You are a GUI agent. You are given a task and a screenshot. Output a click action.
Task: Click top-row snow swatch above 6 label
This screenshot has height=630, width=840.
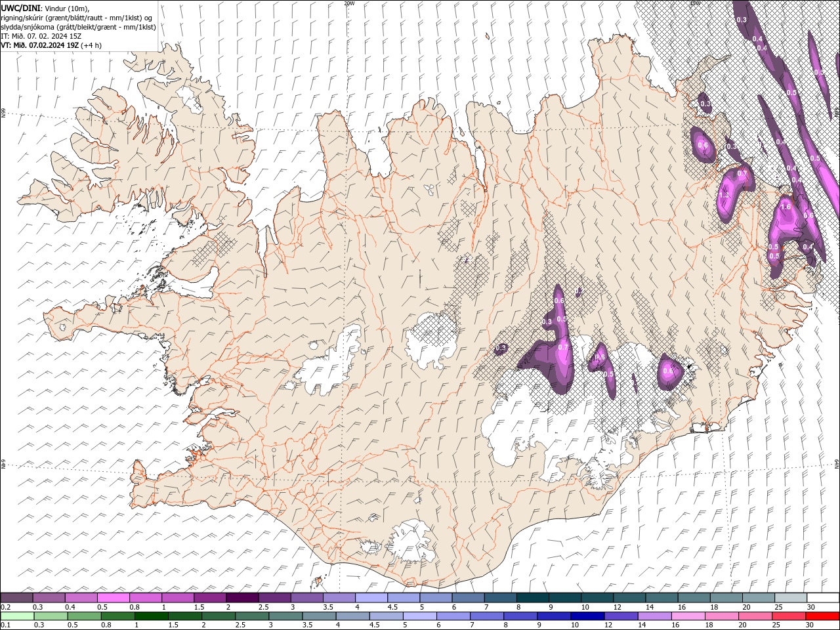468,598
